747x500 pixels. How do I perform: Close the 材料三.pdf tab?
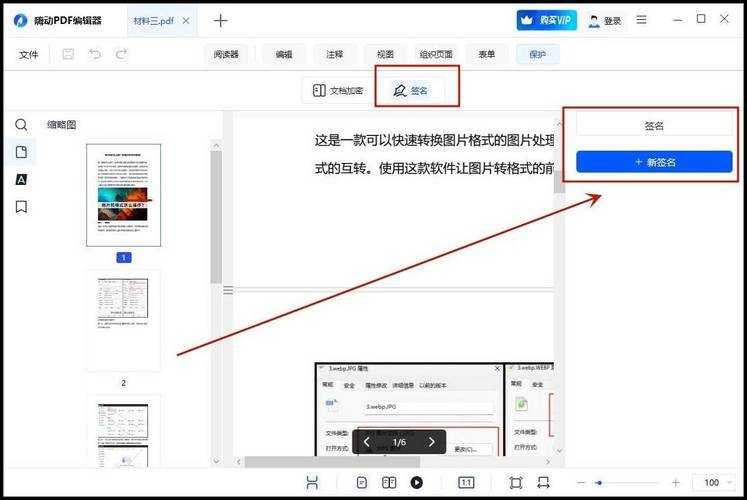(x=186, y=20)
